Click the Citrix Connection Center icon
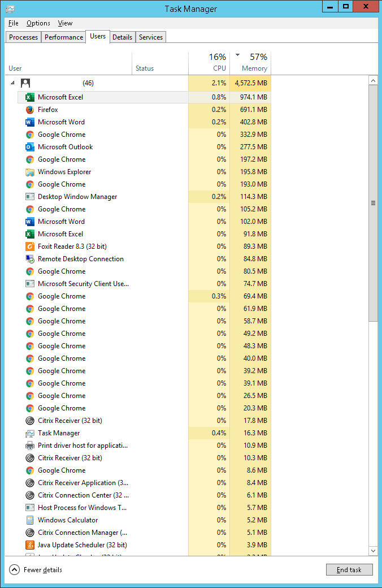 click(29, 495)
